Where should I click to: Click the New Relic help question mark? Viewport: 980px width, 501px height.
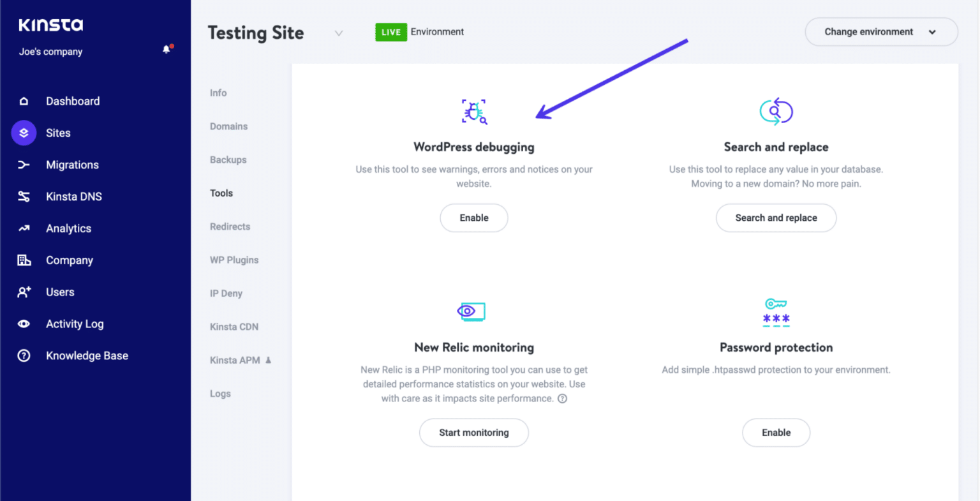(562, 399)
